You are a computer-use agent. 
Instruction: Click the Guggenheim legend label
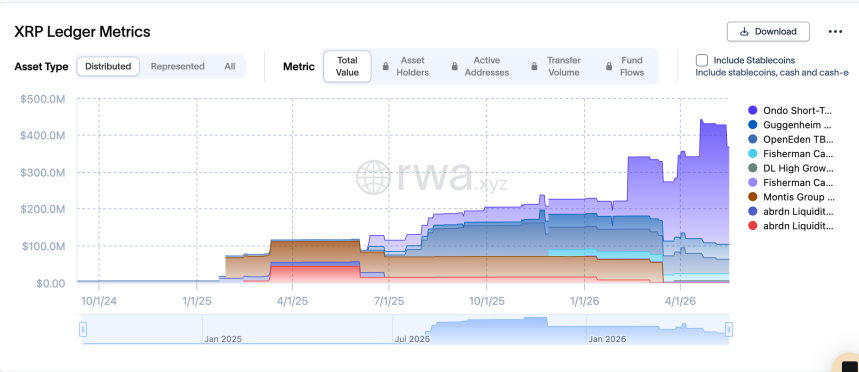(798, 125)
